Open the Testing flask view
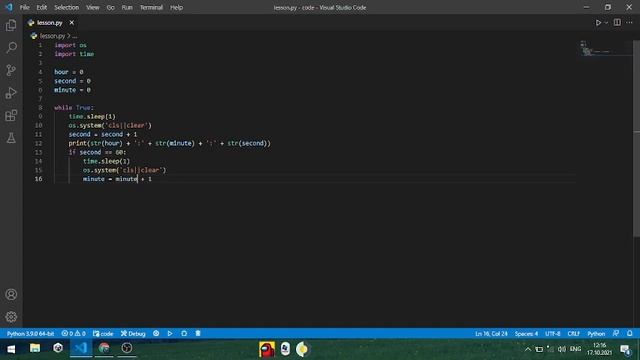 pyautogui.click(x=11, y=138)
